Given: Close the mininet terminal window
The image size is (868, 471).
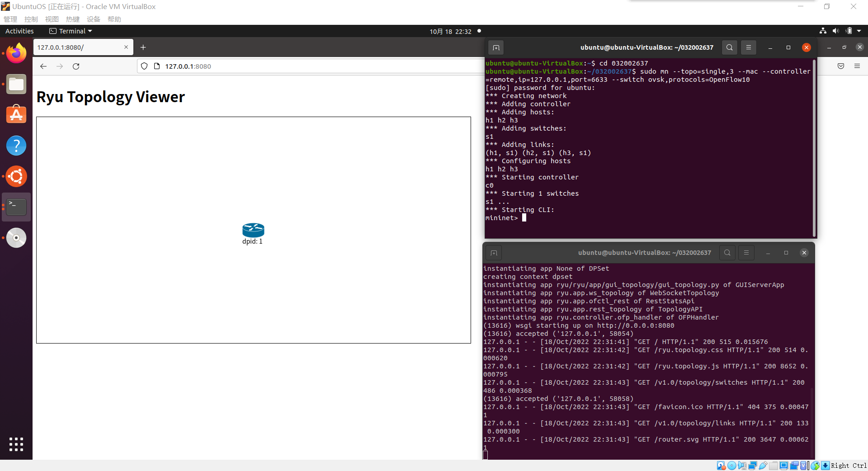Looking at the screenshot, I should [807, 47].
